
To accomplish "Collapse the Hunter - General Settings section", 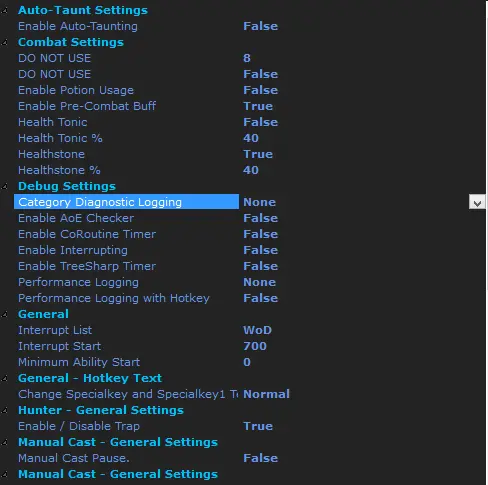I will [4, 411].
